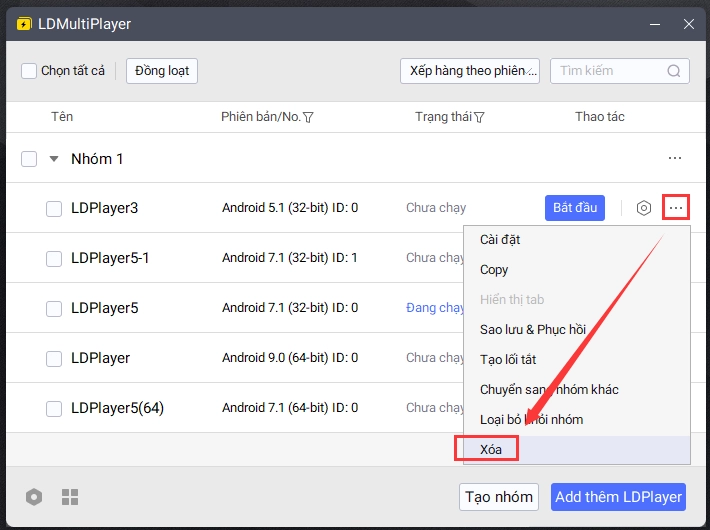This screenshot has height=530, width=710.
Task: Click the LDMultiPlayer app logo icon
Action: click(x=24, y=24)
